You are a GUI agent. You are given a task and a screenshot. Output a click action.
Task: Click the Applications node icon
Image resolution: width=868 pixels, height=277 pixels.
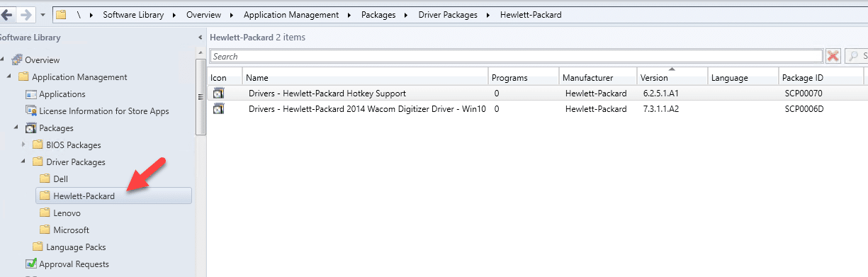click(x=30, y=94)
